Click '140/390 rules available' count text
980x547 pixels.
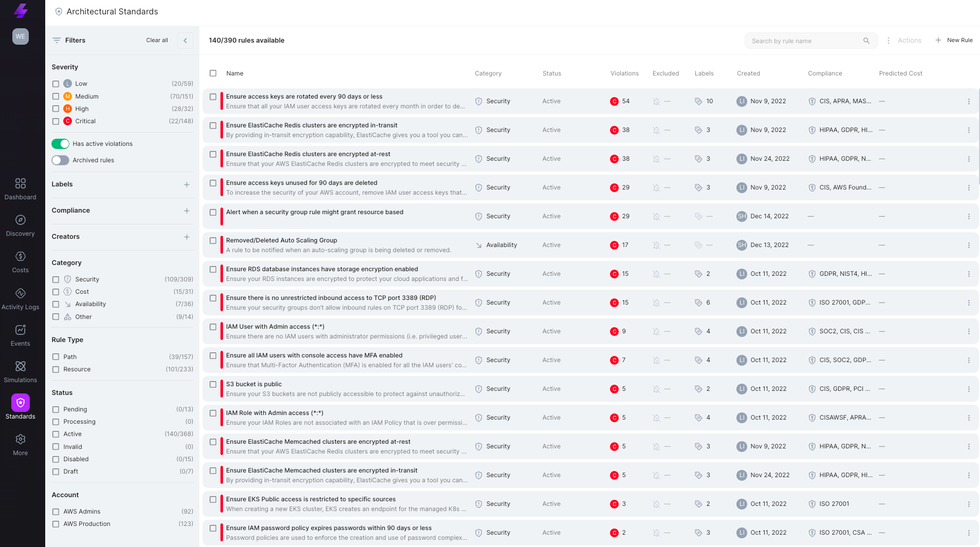(247, 41)
